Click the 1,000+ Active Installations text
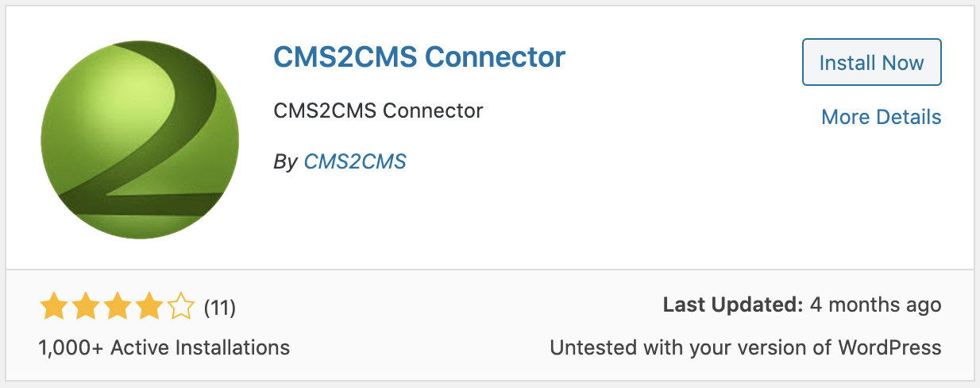The image size is (980, 388). tap(164, 347)
